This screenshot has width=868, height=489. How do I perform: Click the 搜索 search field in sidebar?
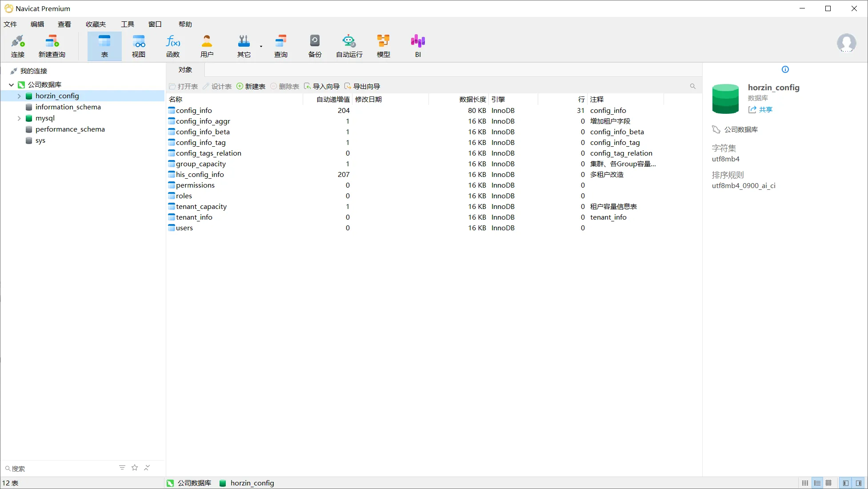point(60,469)
